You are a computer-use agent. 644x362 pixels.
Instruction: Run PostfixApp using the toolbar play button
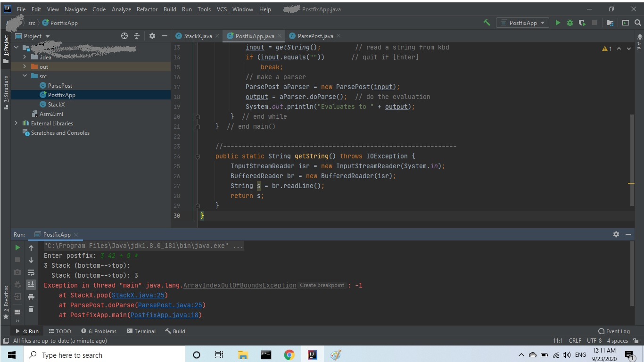558,23
